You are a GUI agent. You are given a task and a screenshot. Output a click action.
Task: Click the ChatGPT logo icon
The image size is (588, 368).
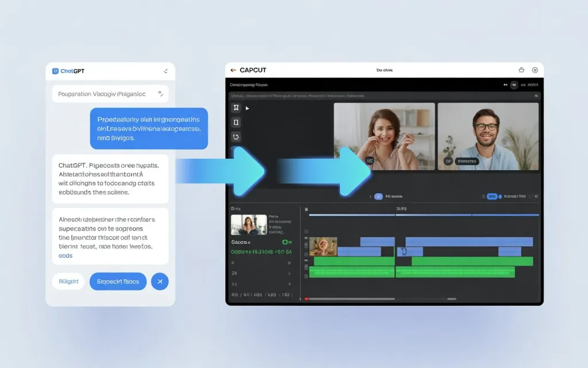55,71
